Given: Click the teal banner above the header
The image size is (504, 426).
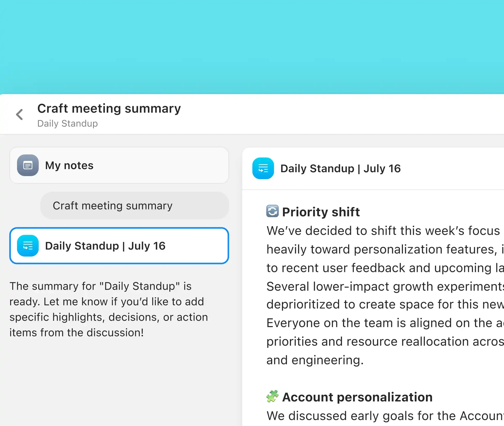Looking at the screenshot, I should [252, 47].
